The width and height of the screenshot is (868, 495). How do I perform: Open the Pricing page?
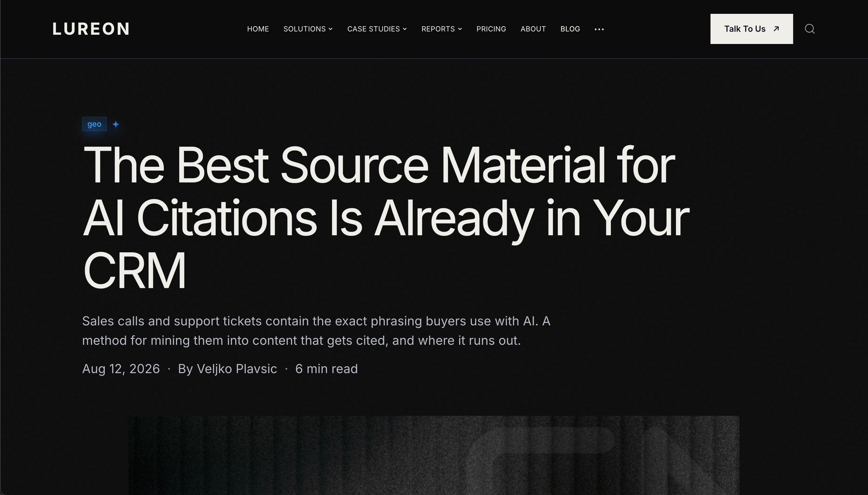491,29
